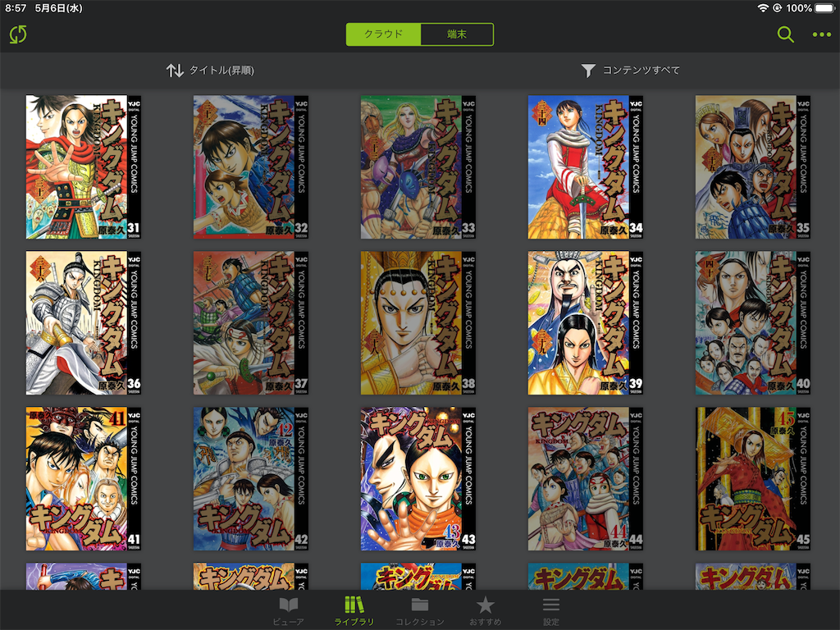840x630 pixels.
Task: Open Kingdom volume 36 cover
Action: point(84,323)
